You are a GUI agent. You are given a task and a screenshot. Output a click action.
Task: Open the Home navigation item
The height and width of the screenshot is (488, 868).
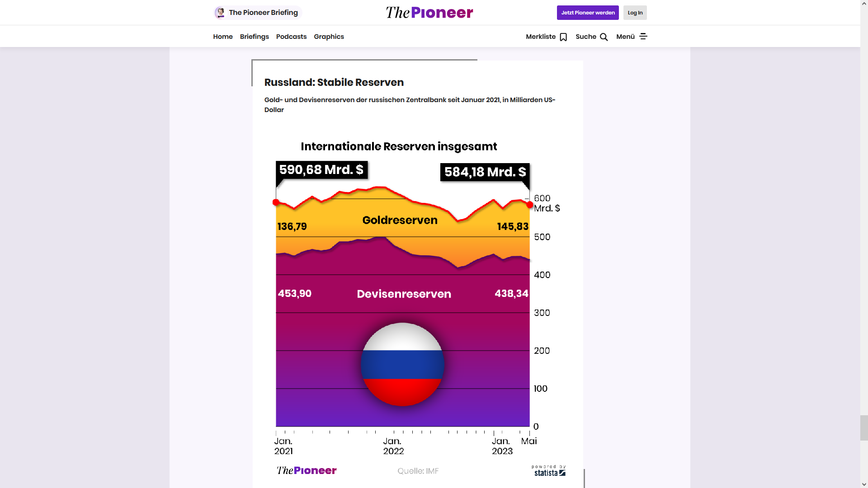223,37
